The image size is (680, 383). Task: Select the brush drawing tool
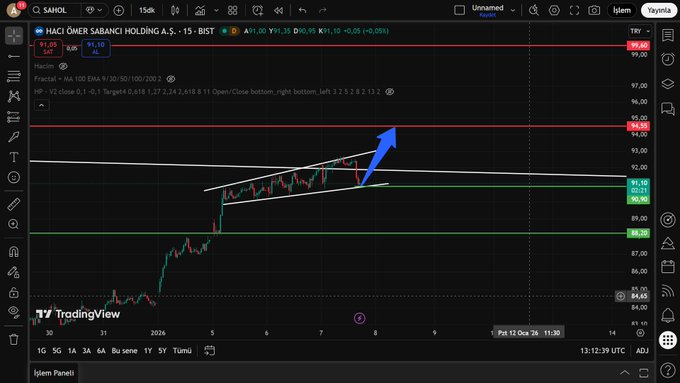pos(14,137)
